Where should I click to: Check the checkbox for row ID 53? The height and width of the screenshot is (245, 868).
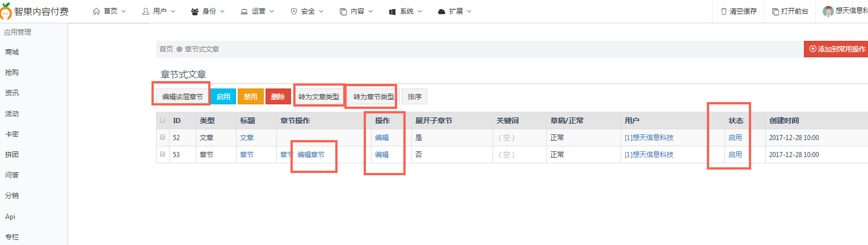click(163, 154)
